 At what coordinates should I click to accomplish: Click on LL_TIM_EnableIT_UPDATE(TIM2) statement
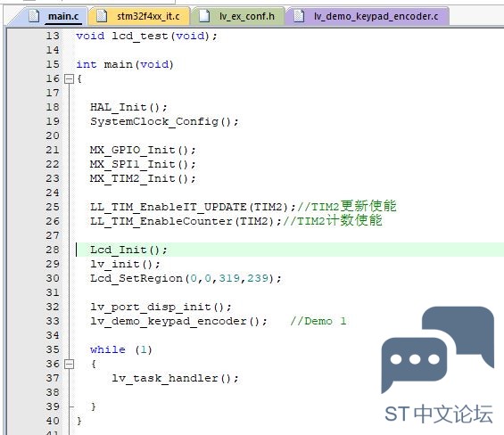(x=193, y=207)
